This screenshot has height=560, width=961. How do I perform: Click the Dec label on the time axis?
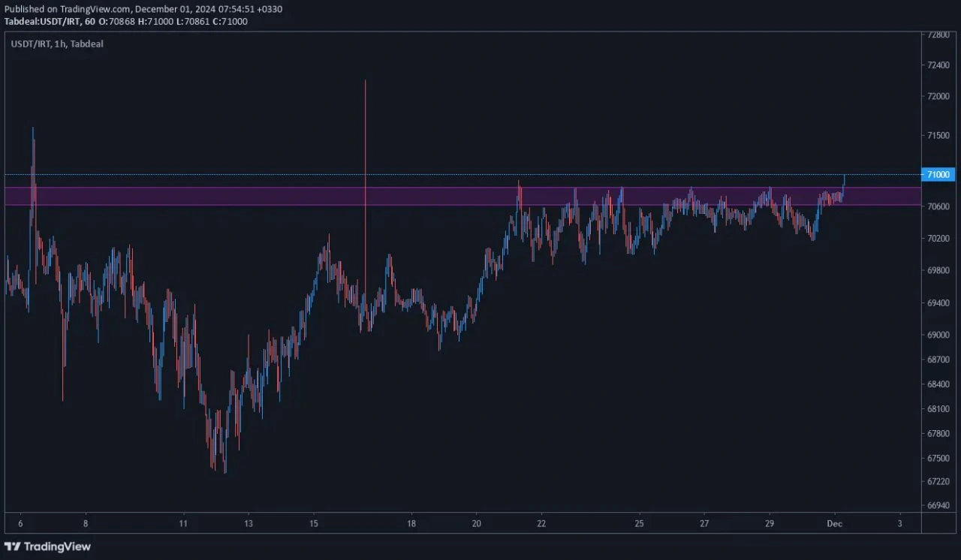click(x=835, y=523)
